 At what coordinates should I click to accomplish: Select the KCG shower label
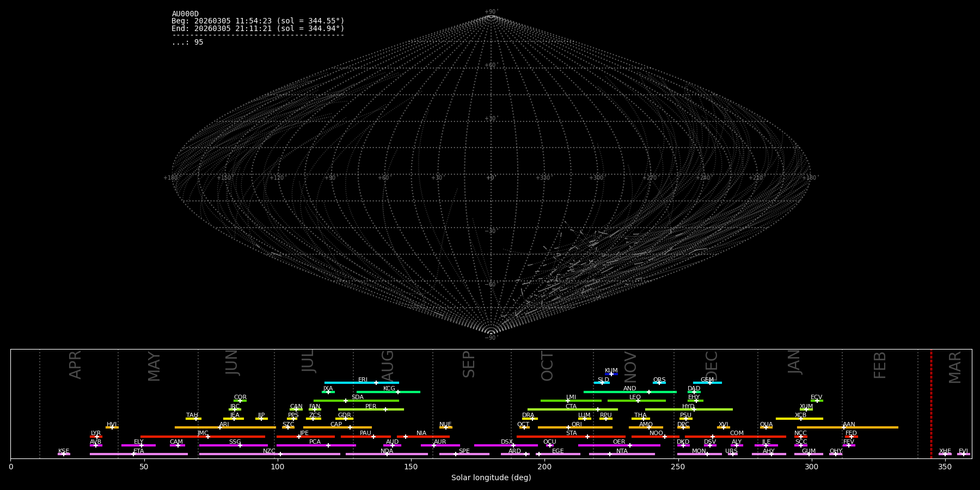click(x=389, y=389)
